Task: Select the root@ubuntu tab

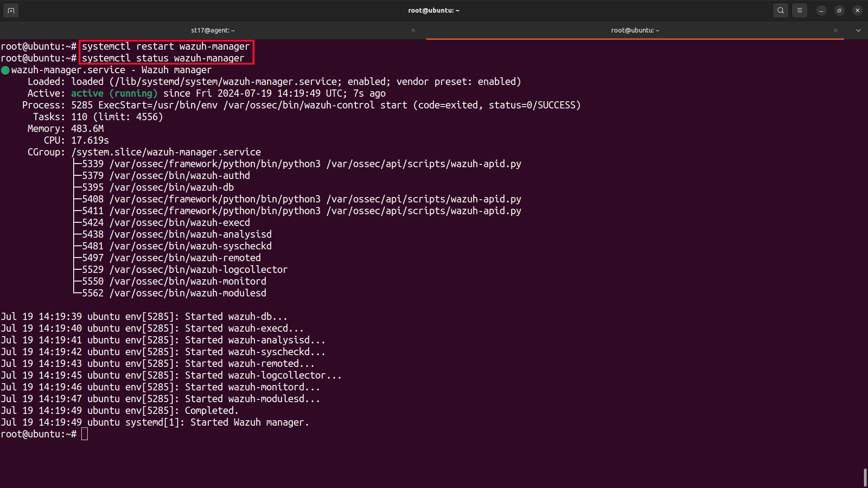Action: click(635, 30)
